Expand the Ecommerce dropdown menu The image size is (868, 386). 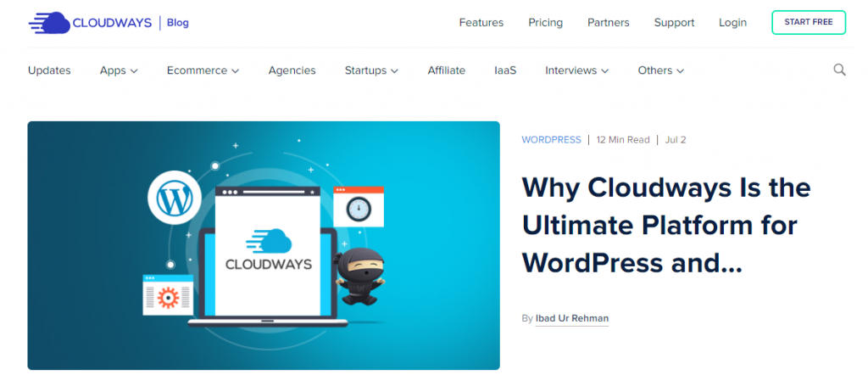point(203,70)
